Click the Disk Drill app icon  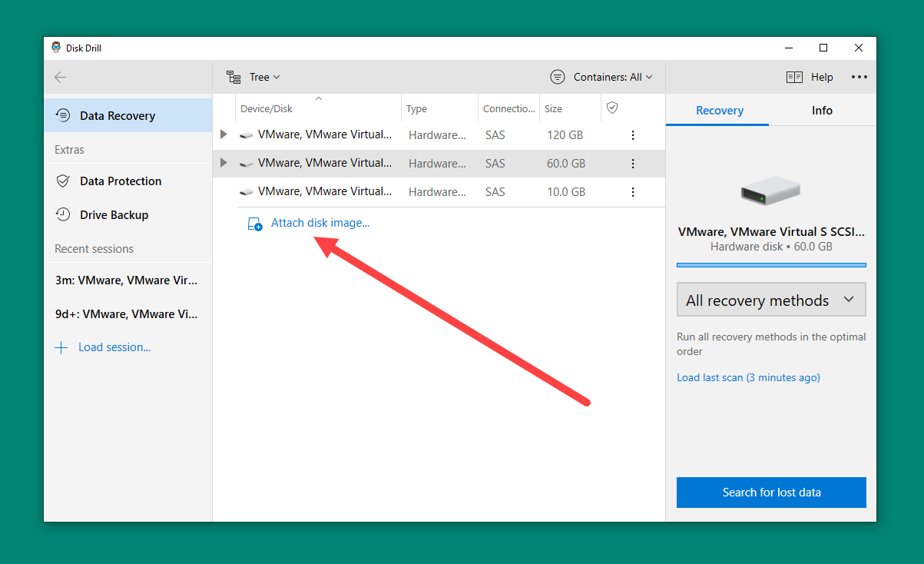(56, 48)
